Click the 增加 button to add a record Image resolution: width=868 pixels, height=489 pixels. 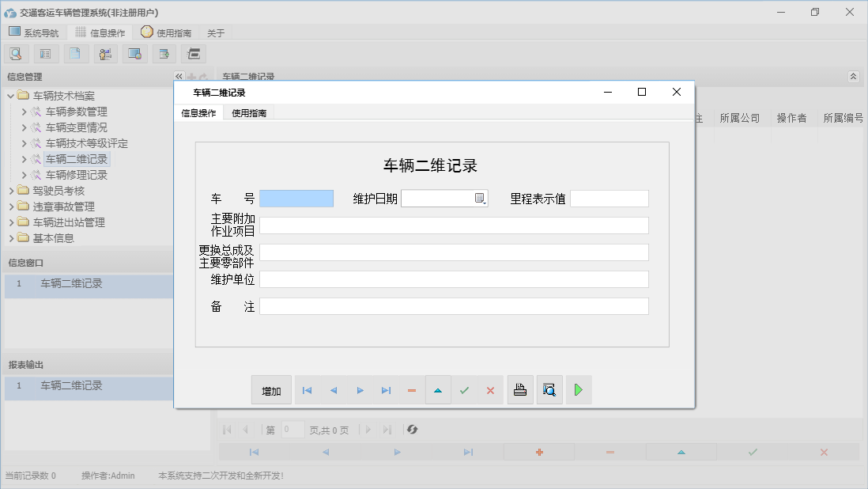270,389
